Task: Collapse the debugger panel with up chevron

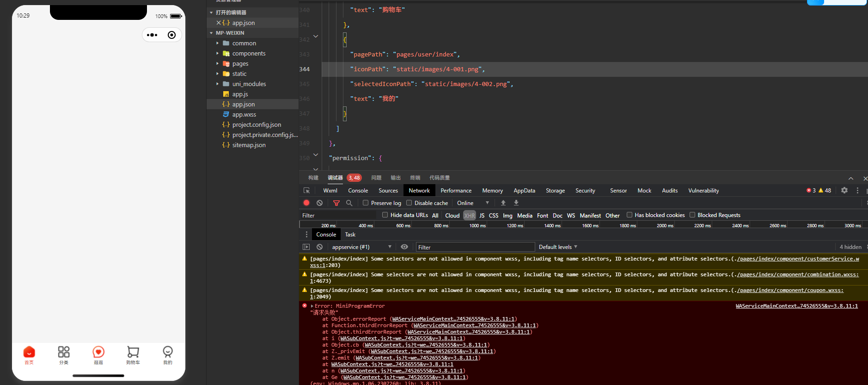Action: click(851, 178)
